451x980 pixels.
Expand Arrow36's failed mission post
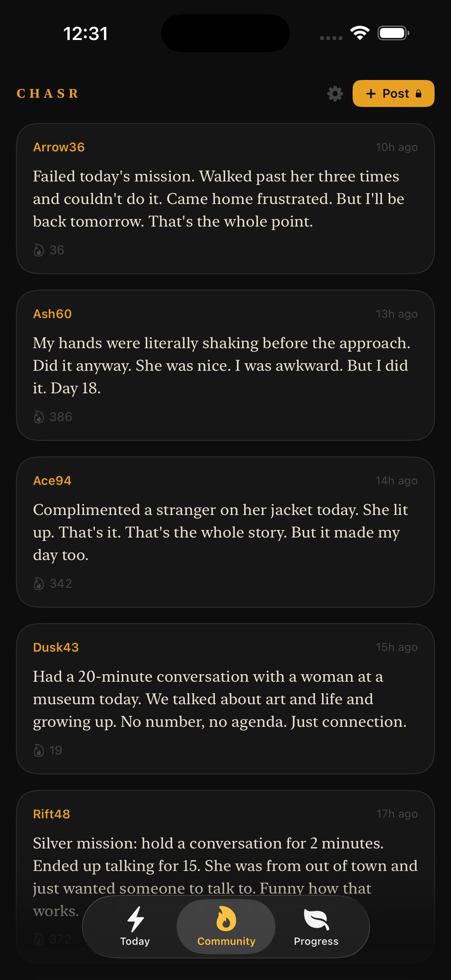click(225, 198)
